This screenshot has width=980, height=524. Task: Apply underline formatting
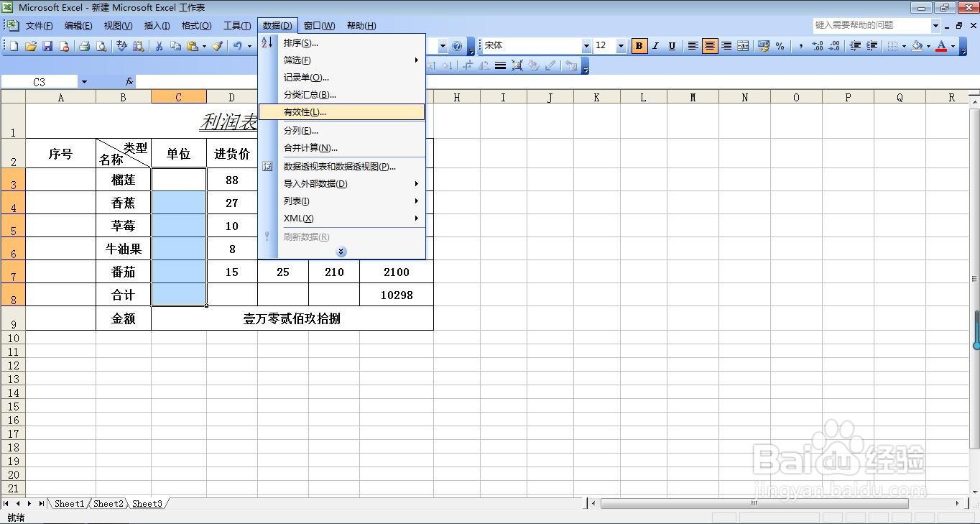(671, 46)
